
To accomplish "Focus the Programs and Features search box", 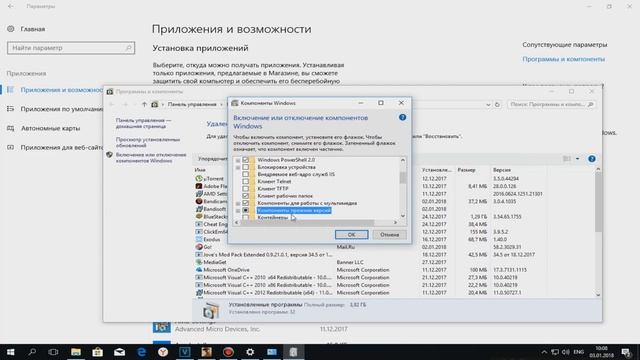I will tap(551, 104).
